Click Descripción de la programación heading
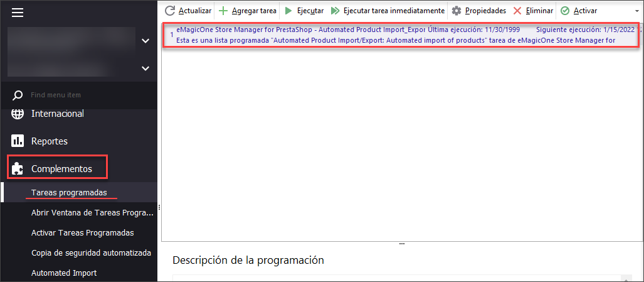This screenshot has width=644, height=282. click(x=248, y=260)
